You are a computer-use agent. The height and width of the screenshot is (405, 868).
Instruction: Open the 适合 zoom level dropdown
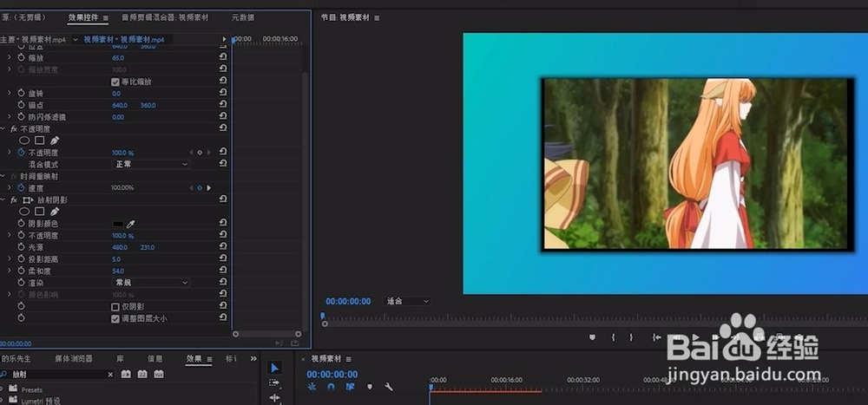[x=407, y=302]
